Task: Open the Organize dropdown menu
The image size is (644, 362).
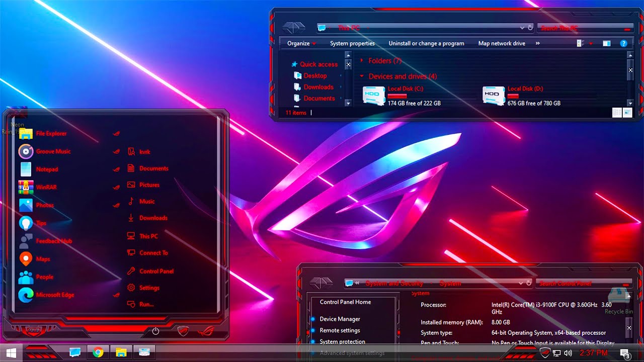Action: pos(301,43)
